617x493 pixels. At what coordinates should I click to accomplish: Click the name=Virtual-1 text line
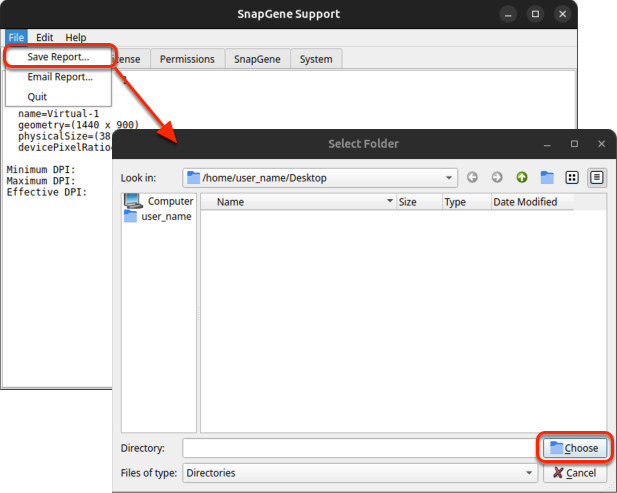coord(58,114)
